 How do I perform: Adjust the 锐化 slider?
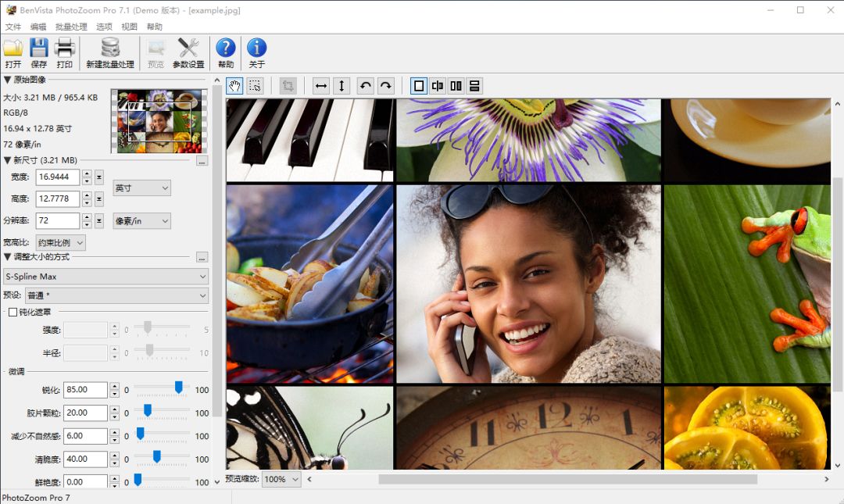[178, 387]
